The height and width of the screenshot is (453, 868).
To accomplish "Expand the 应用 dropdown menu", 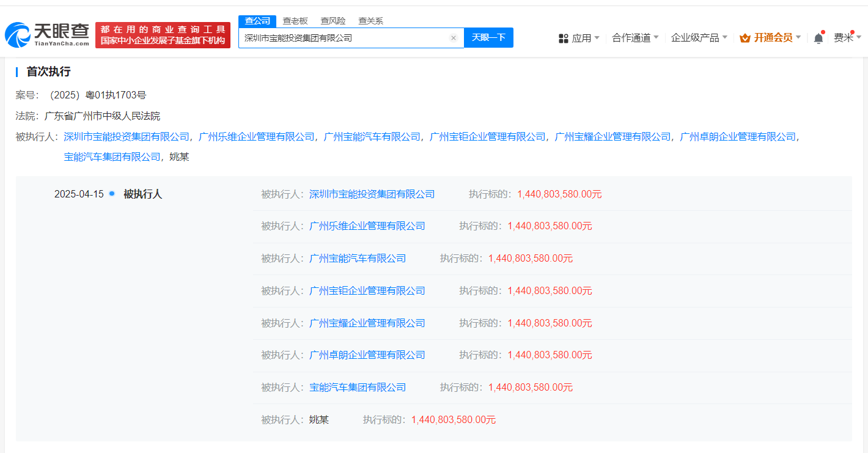I will tap(579, 38).
